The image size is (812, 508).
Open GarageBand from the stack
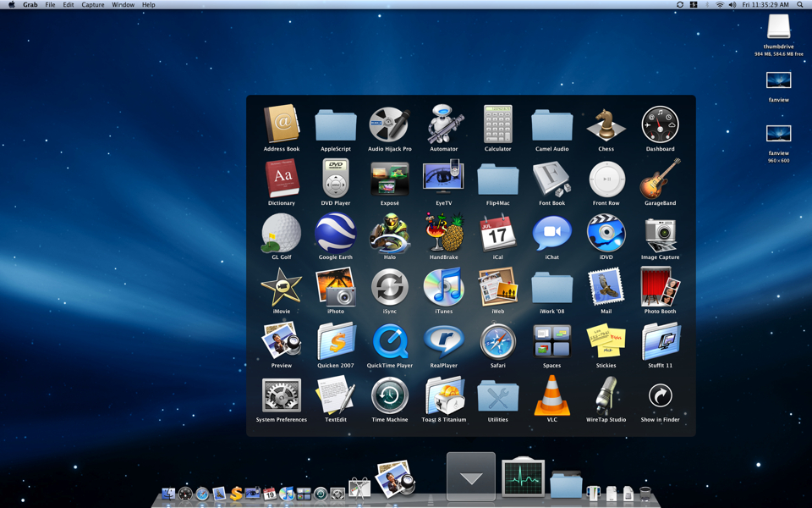(x=660, y=181)
